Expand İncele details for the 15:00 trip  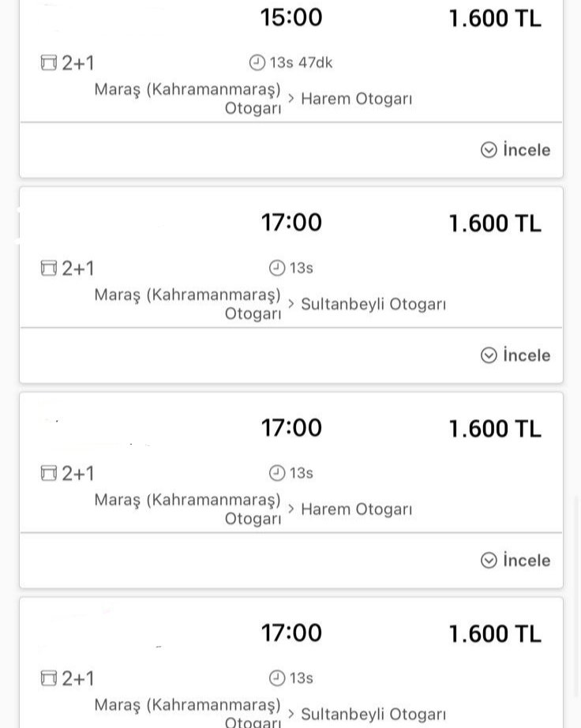click(x=515, y=150)
